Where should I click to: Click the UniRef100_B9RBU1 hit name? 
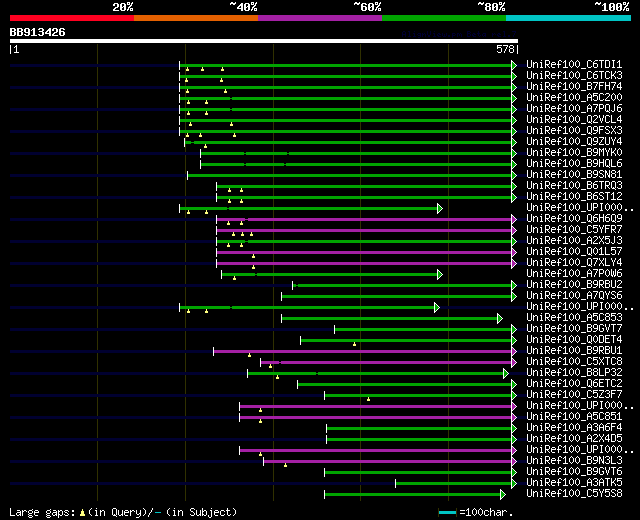[574, 351]
